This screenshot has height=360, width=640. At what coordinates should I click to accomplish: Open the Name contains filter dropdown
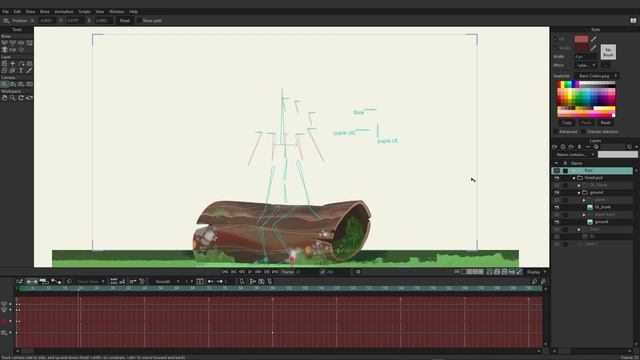click(574, 155)
